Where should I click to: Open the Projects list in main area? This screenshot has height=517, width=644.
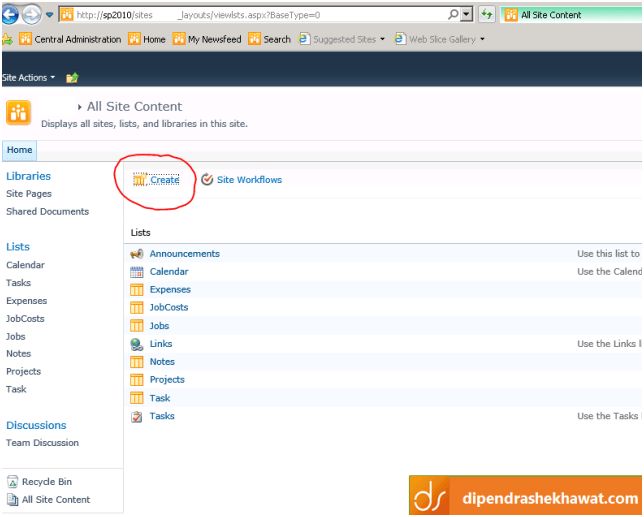167,380
